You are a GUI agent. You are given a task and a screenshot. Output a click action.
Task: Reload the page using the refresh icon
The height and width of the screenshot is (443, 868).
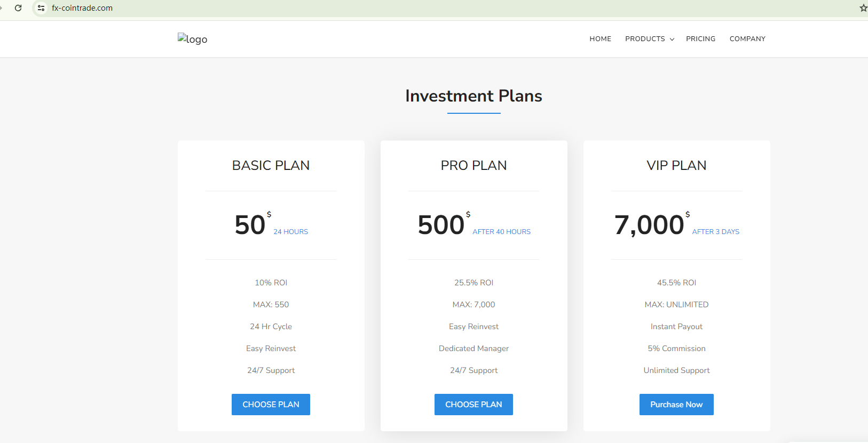[x=18, y=8]
